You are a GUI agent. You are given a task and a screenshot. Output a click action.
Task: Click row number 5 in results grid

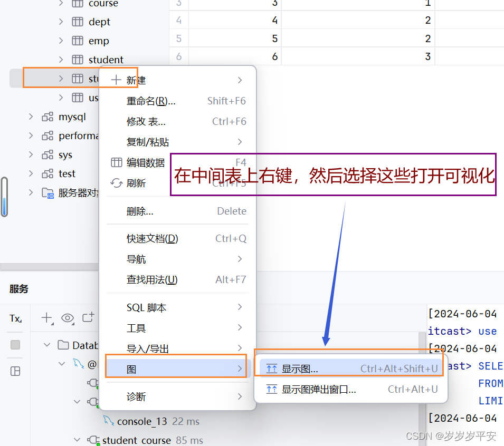pyautogui.click(x=179, y=38)
